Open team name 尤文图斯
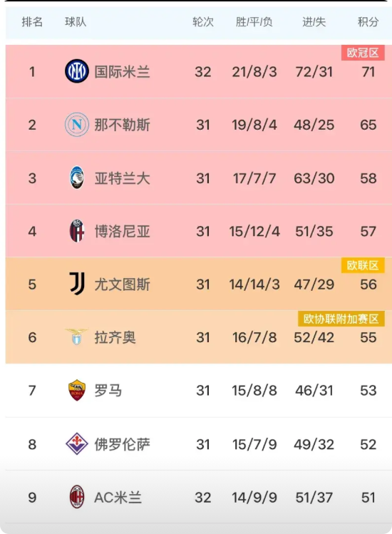The height and width of the screenshot is (534, 392). pyautogui.click(x=123, y=284)
